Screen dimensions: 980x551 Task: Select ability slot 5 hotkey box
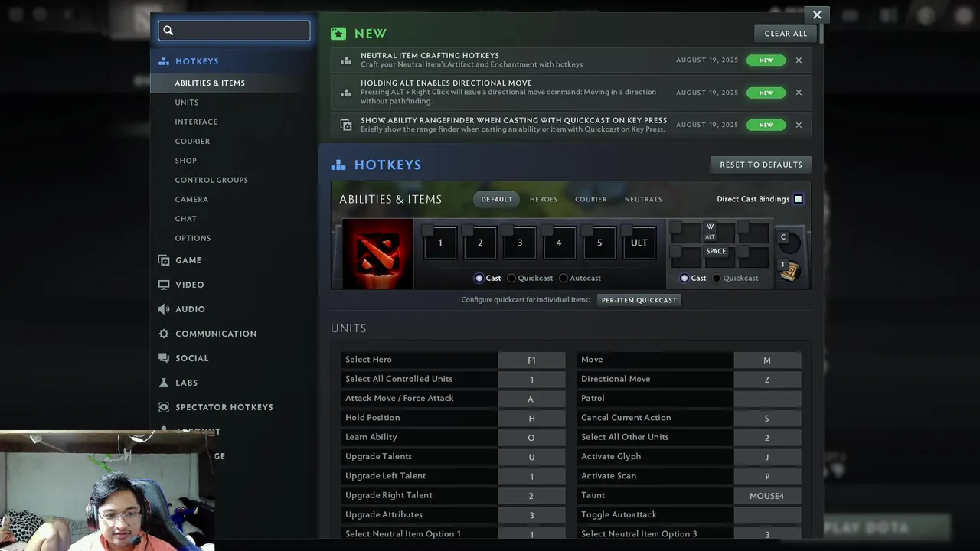pyautogui.click(x=599, y=243)
